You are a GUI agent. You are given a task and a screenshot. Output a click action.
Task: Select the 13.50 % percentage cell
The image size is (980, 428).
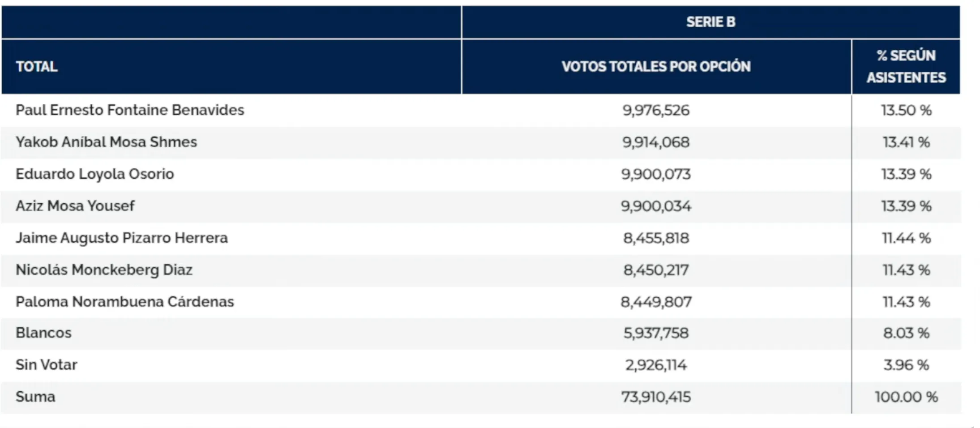pos(906,110)
